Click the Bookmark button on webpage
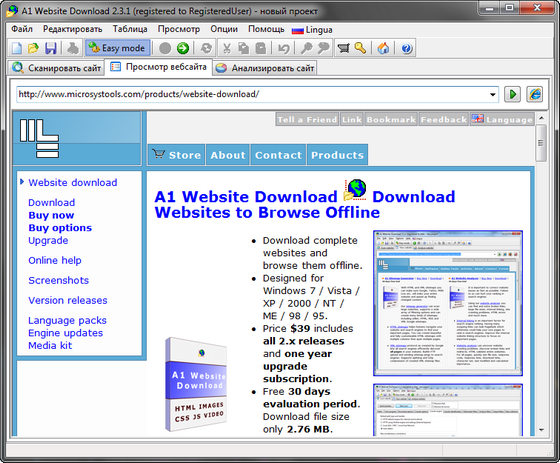The height and width of the screenshot is (463, 560). (x=391, y=120)
